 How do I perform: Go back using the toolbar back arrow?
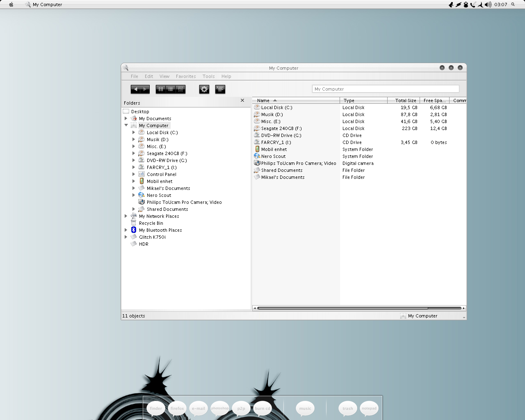(135, 89)
